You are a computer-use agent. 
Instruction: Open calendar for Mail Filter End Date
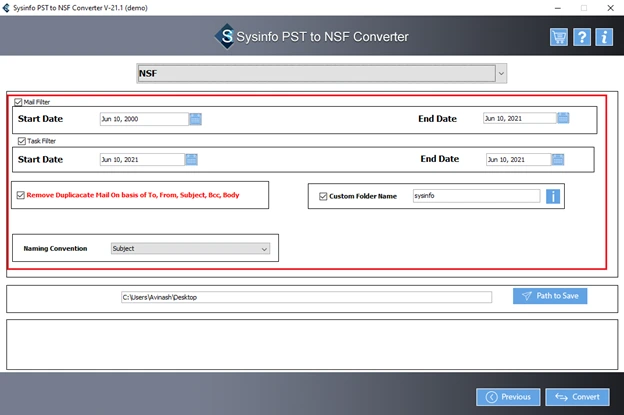coord(563,118)
